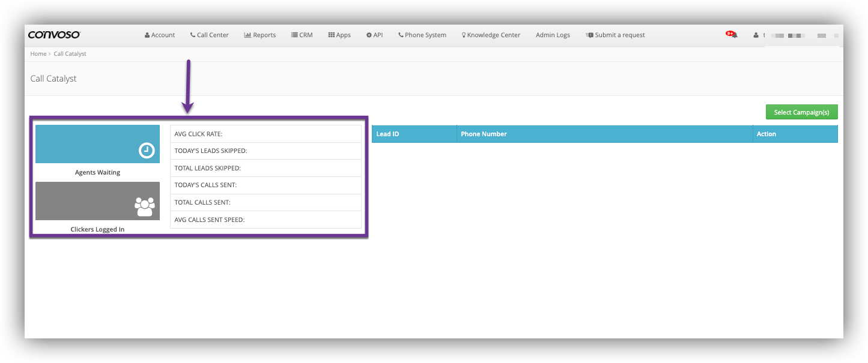Open the Apps menu
The width and height of the screenshot is (868, 363).
click(339, 35)
